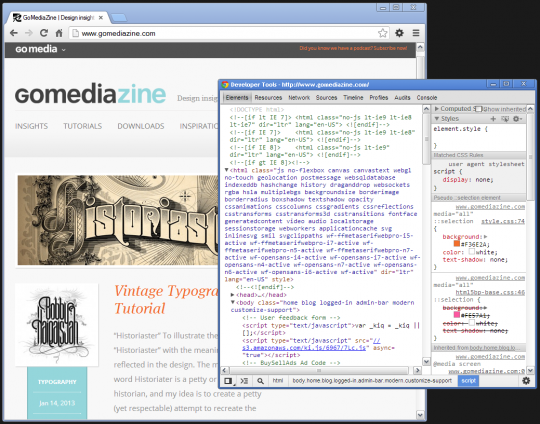Click the Jan 14, 2013 post date
The height and width of the screenshot is (424, 540).
coord(57,403)
